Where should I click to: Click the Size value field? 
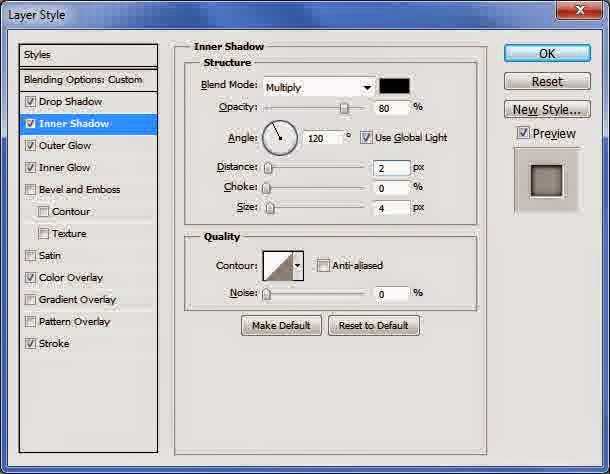392,208
